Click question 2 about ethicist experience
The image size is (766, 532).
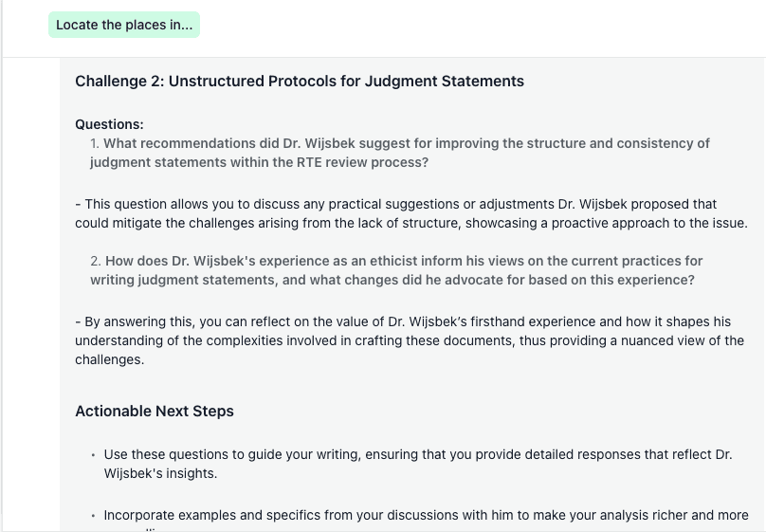tap(396, 270)
